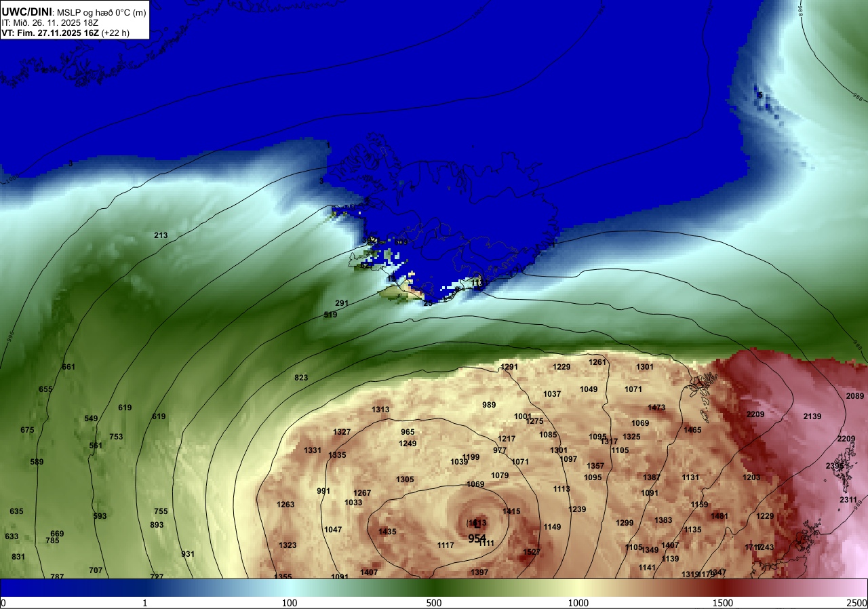Screen dimensions: 868x609
Task: Select the height value 1261
Action: [x=597, y=362]
